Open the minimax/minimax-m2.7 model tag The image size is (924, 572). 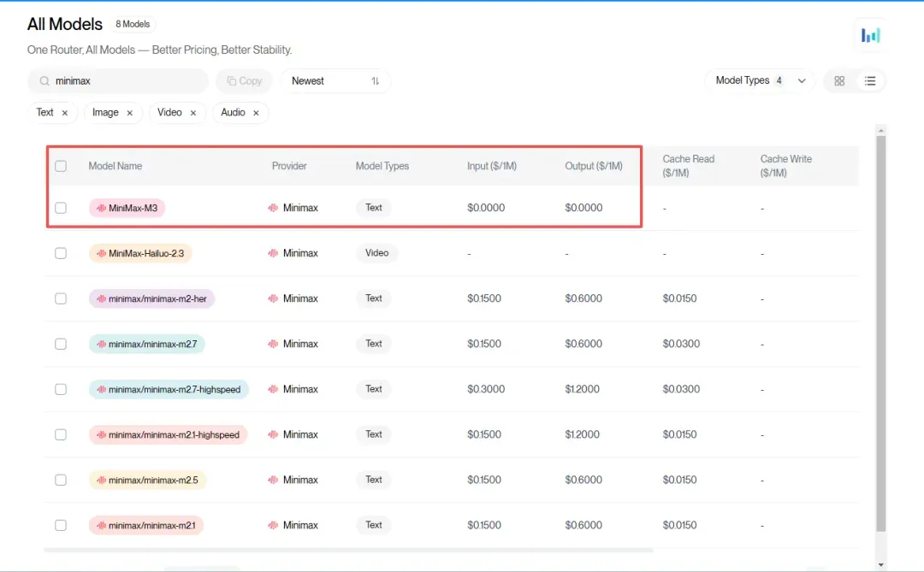click(x=147, y=344)
